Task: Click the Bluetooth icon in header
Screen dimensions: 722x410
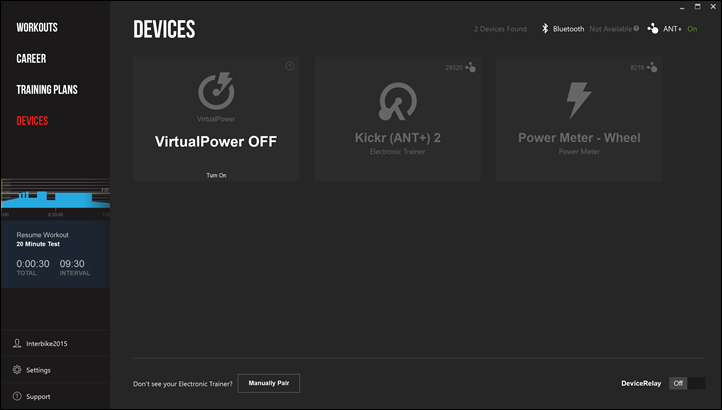Action: (545, 29)
